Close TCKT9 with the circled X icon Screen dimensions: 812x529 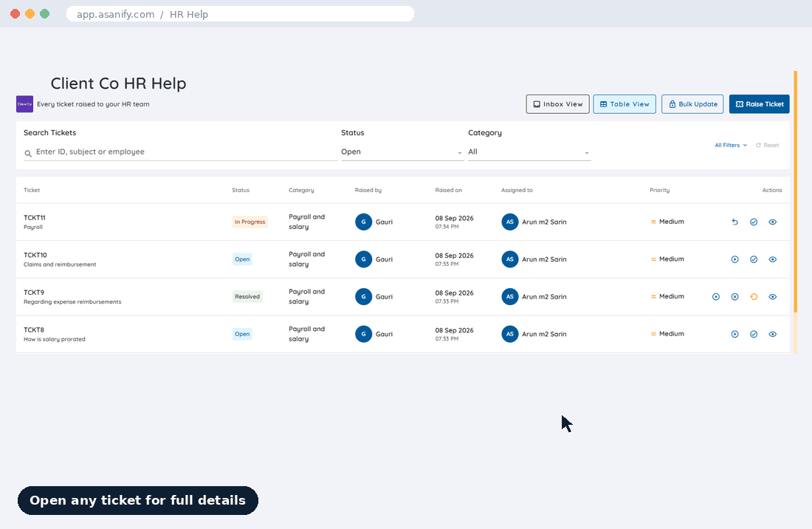(734, 297)
